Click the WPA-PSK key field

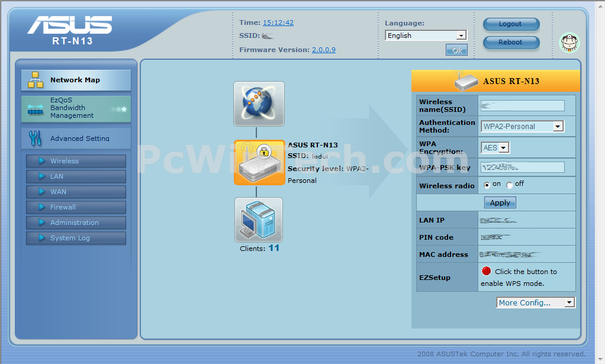click(x=523, y=167)
